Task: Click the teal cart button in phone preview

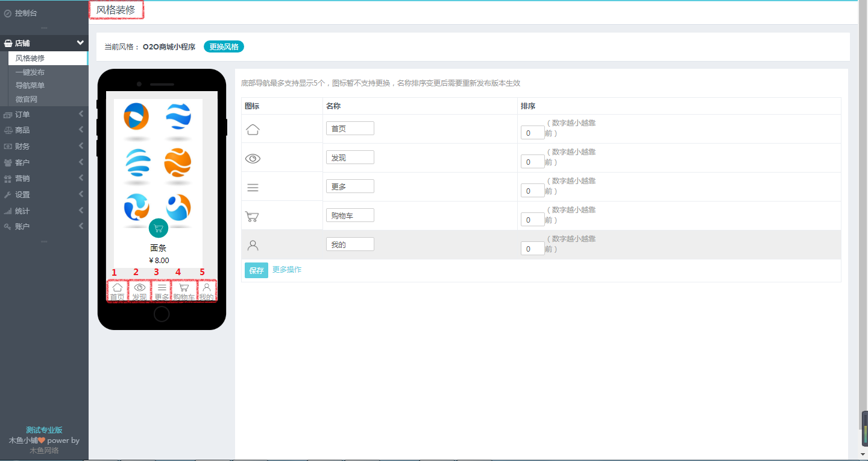Action: pyautogui.click(x=159, y=229)
